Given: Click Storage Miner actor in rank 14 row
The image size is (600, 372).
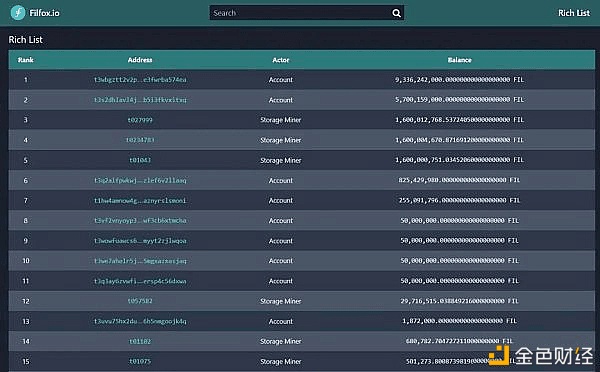Looking at the screenshot, I should click(281, 341).
